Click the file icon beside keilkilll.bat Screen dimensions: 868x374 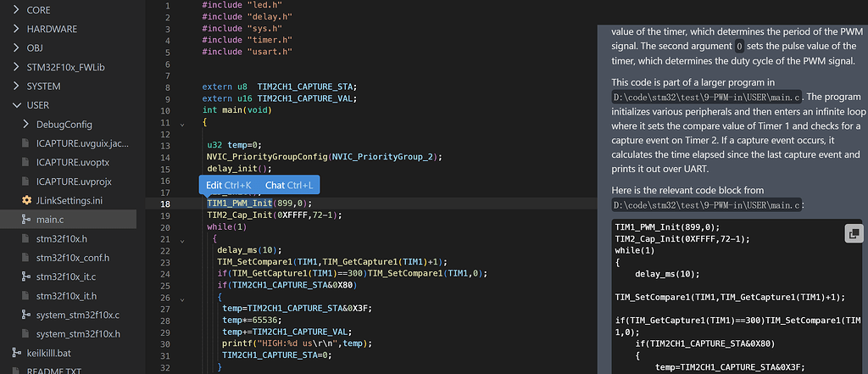pos(17,353)
